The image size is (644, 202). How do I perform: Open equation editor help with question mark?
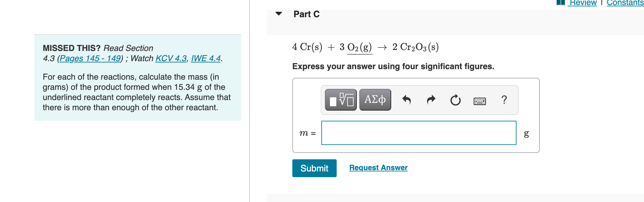tap(504, 100)
